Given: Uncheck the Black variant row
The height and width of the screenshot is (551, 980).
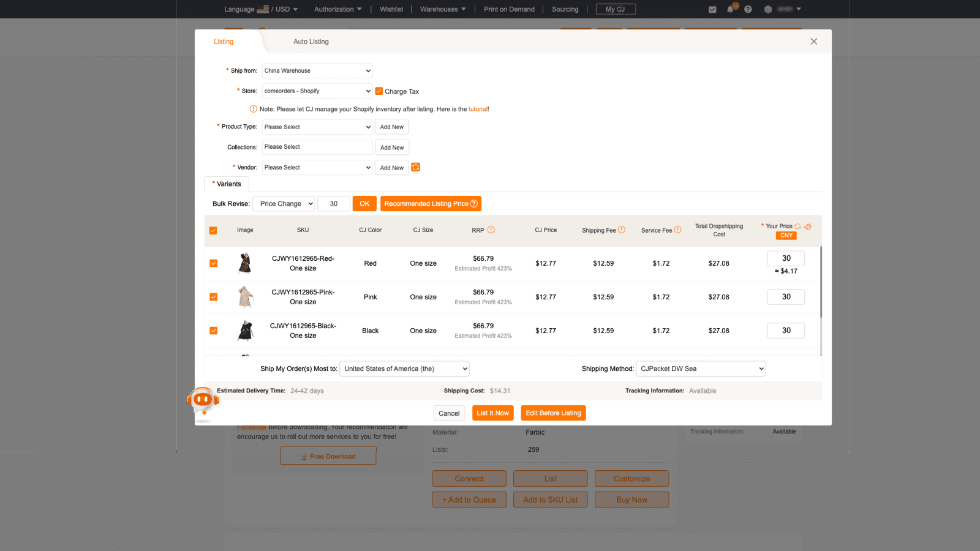Looking at the screenshot, I should pyautogui.click(x=213, y=331).
